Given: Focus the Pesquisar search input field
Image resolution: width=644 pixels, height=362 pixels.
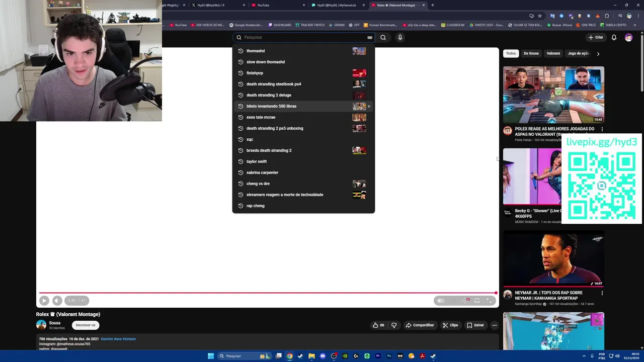Looking at the screenshot, I should click(304, 37).
